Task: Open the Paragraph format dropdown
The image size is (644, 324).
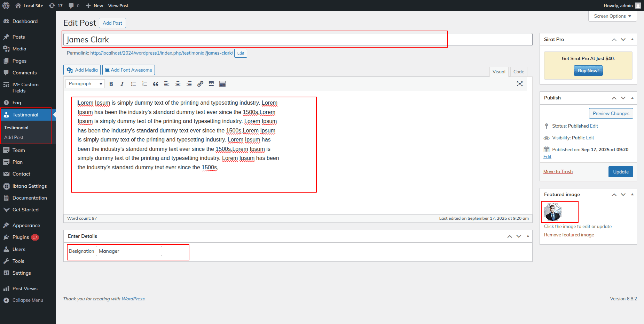Action: click(x=85, y=84)
